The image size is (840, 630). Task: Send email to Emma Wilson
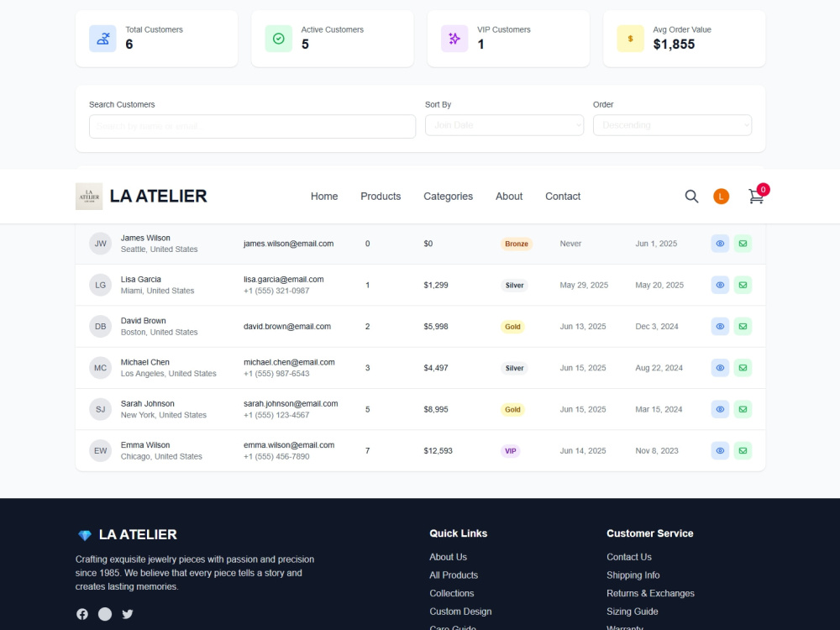tap(743, 450)
